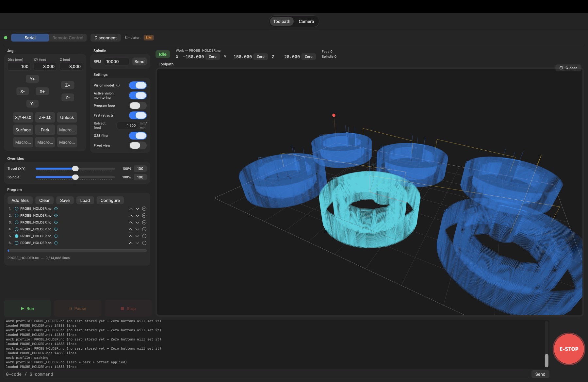Jog with the Y+ button

coord(32,79)
